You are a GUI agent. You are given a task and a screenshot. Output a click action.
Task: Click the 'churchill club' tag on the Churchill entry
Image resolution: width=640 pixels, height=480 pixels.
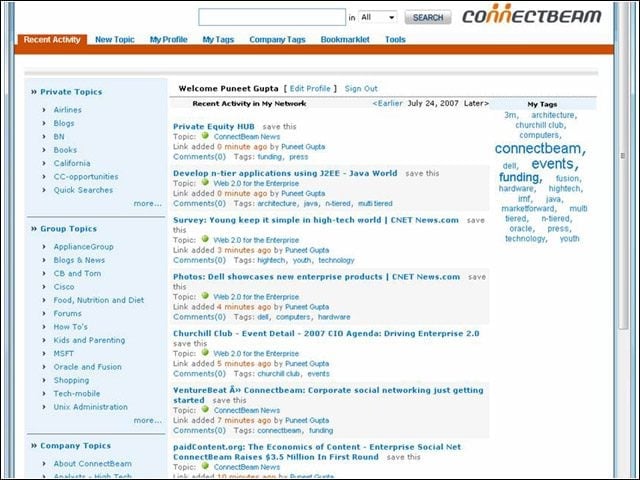[x=278, y=373]
